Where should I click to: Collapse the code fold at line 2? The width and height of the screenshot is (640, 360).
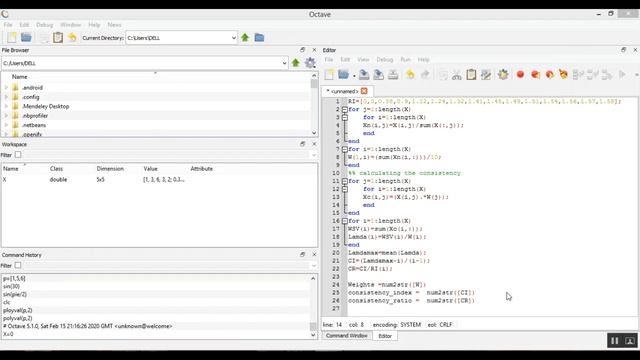pos(344,109)
